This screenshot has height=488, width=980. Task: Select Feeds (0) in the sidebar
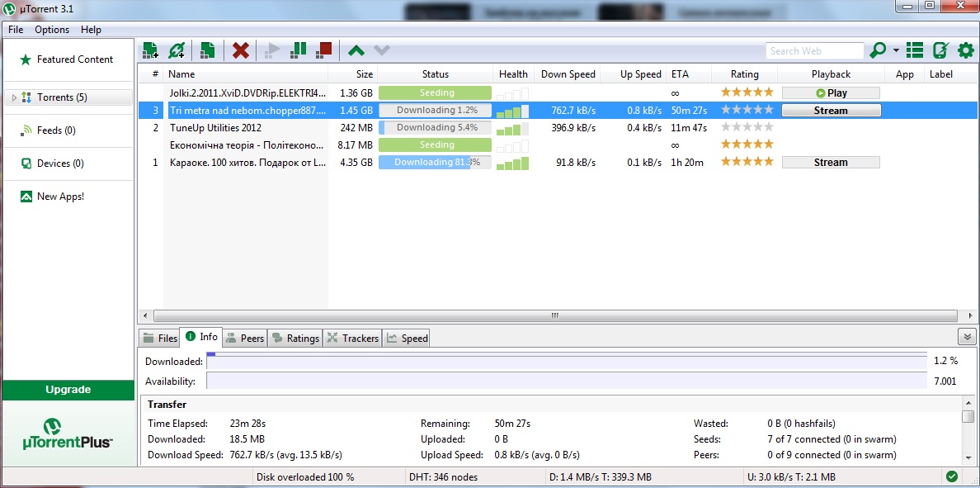(x=68, y=130)
